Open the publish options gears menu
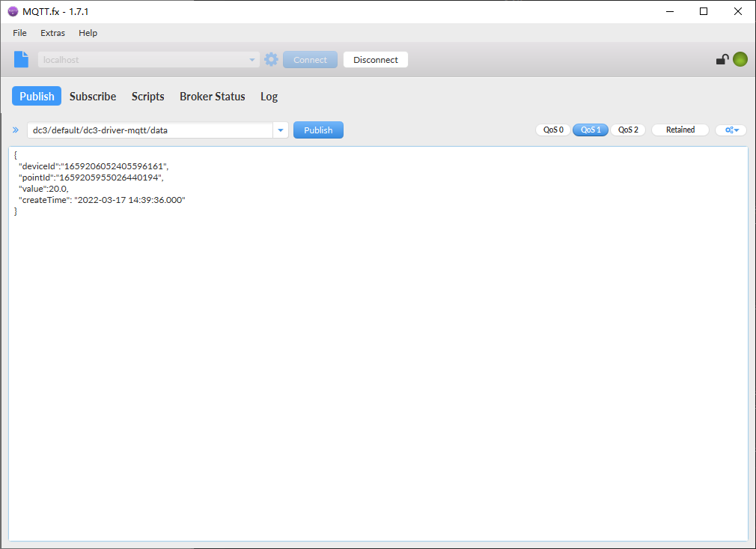This screenshot has height=549, width=756. pos(731,130)
